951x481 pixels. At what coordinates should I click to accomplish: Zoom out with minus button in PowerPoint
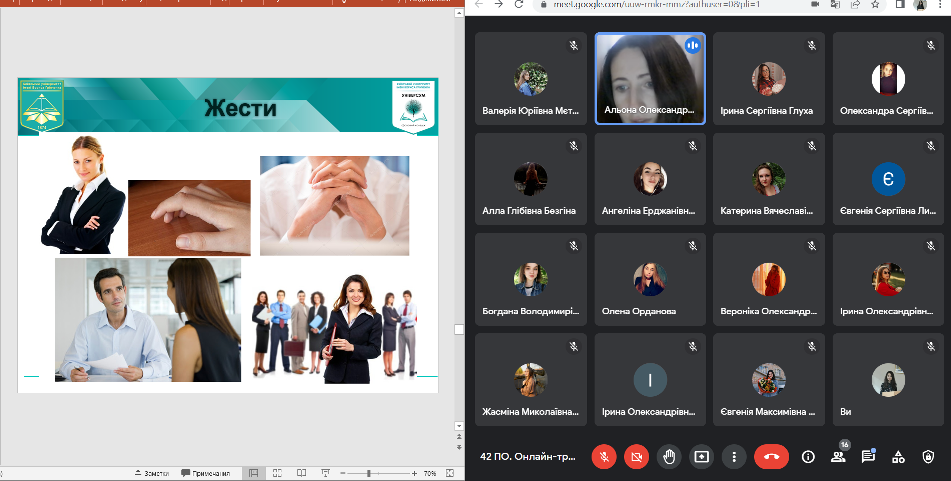click(343, 473)
